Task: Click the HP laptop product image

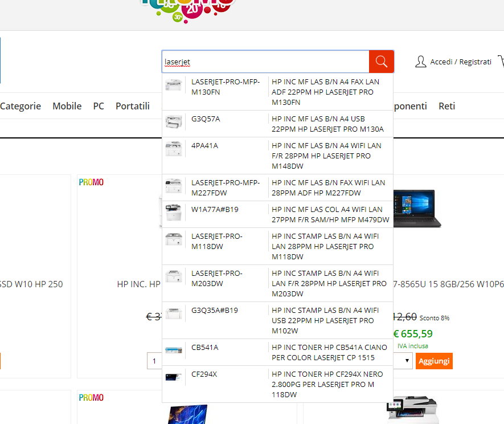Action: click(x=417, y=209)
